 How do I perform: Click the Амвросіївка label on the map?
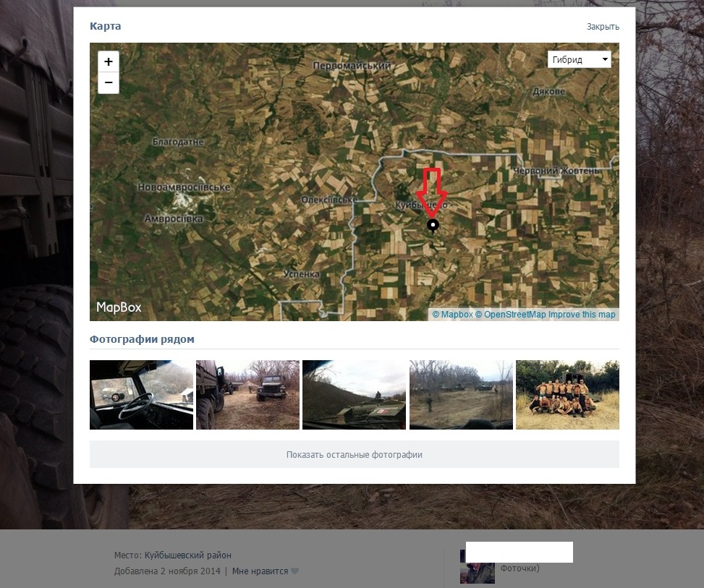tap(174, 218)
